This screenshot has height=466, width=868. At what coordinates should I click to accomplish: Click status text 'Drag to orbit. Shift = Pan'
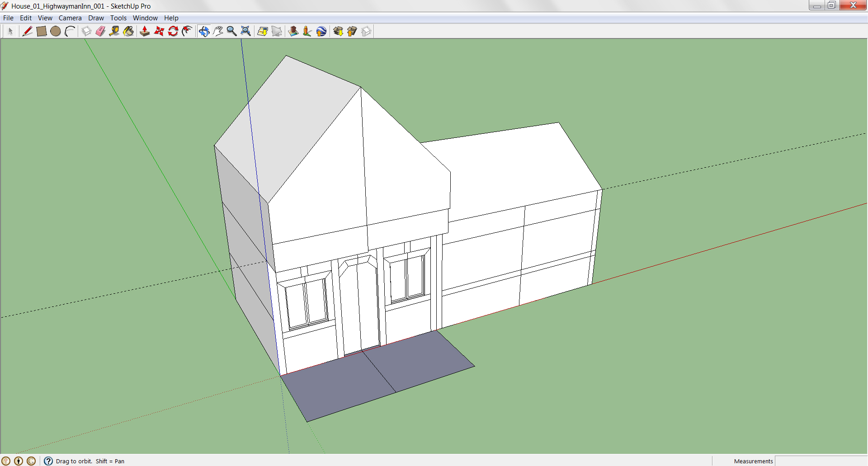(90, 461)
